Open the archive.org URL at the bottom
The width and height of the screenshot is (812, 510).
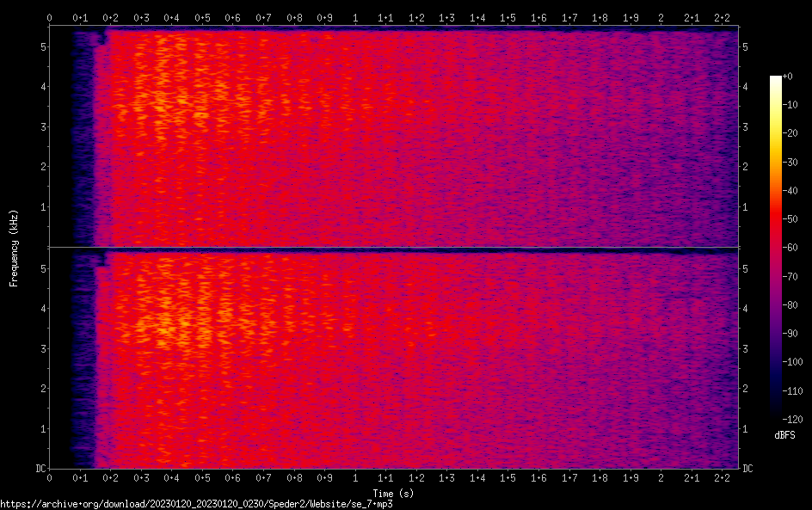[x=202, y=504]
